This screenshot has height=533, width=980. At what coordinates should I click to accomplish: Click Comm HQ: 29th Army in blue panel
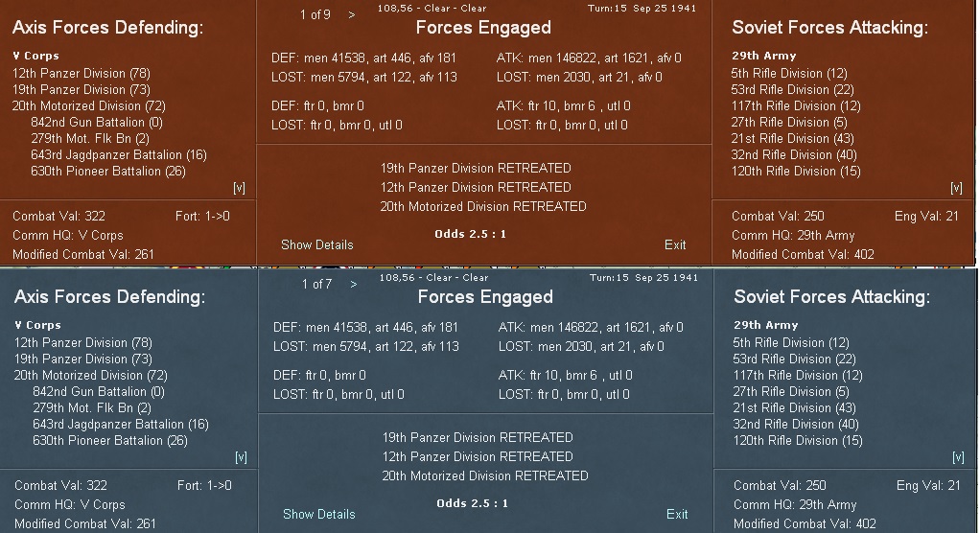(x=795, y=504)
